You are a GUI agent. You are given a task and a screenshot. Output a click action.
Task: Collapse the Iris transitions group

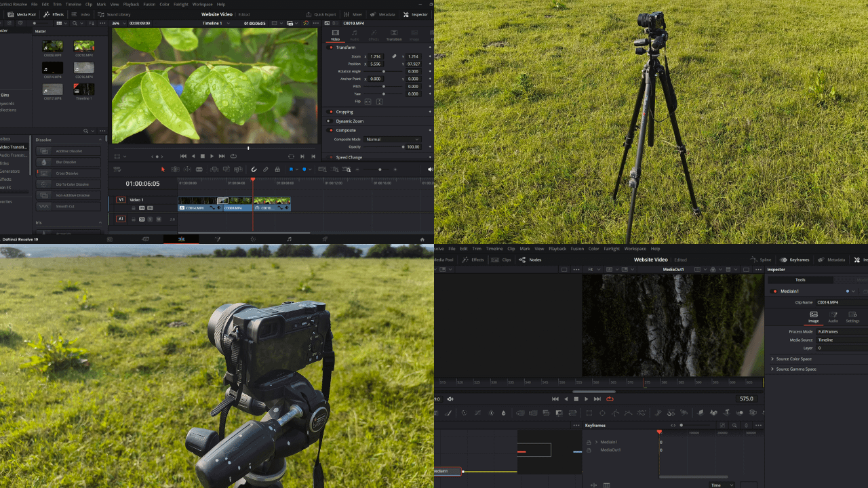[100, 222]
